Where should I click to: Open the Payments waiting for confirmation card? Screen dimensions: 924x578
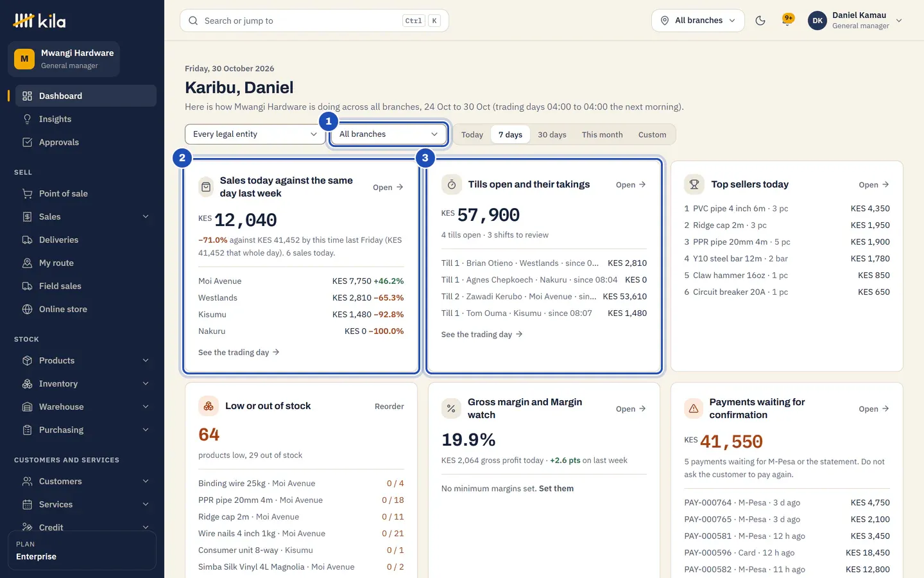pyautogui.click(x=874, y=409)
